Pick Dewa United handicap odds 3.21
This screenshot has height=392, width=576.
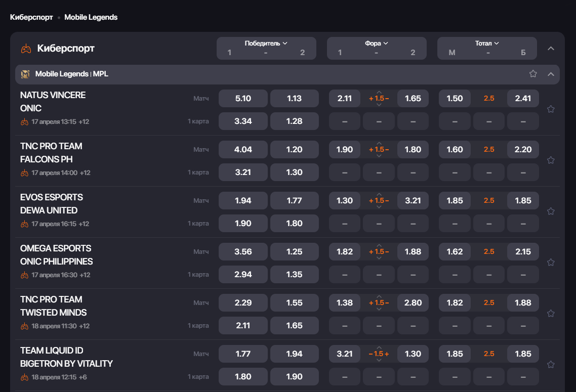[413, 200]
